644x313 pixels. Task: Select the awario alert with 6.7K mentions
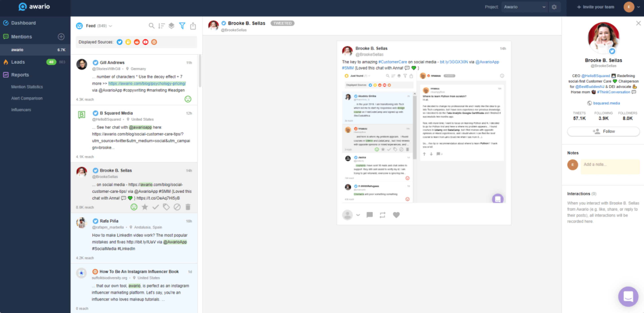[35, 50]
